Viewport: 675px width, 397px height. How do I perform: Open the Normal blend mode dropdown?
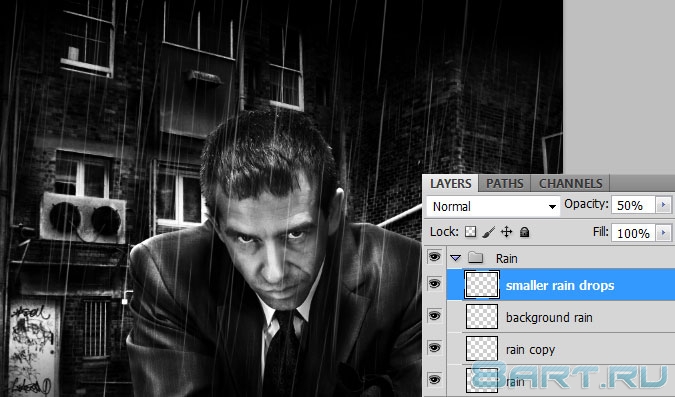pyautogui.click(x=493, y=206)
